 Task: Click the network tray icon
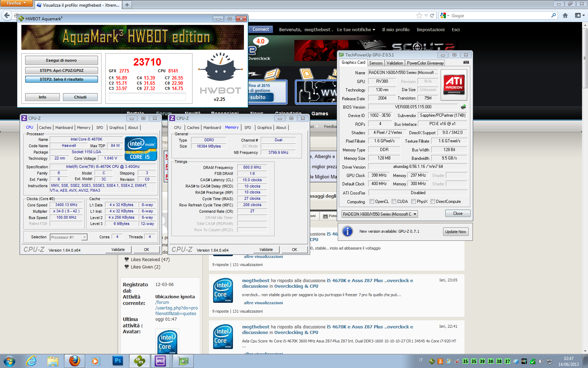[x=549, y=361]
